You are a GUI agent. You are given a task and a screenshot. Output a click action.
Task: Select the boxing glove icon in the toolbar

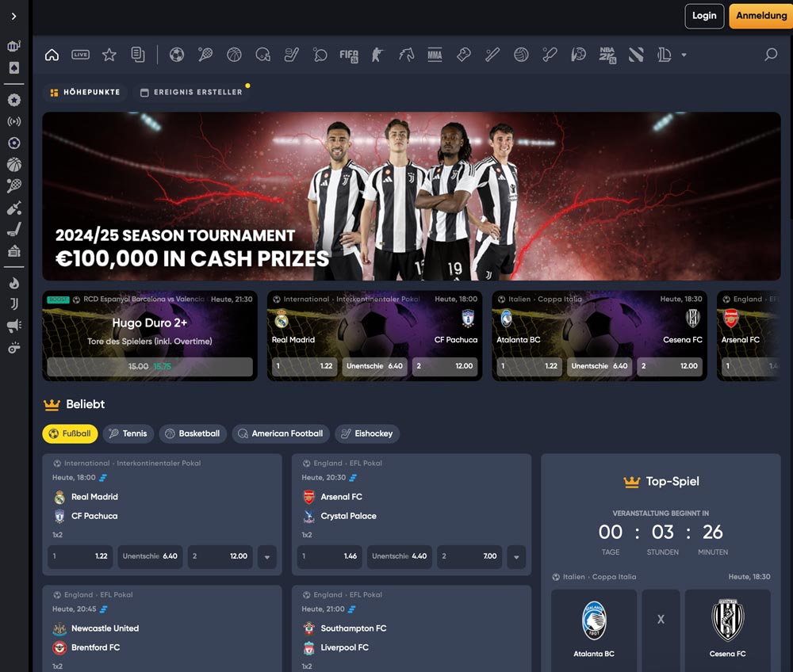coord(463,55)
